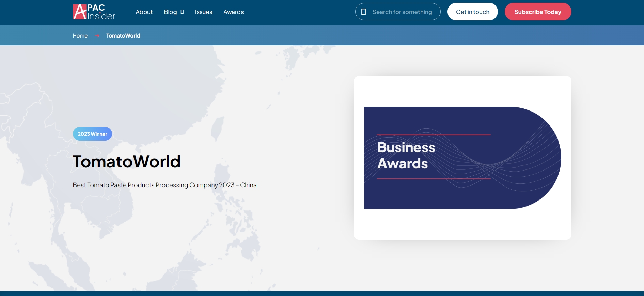Click the Best Tomato Paste Products award text
Viewport: 644px width, 296px height.
(165, 185)
